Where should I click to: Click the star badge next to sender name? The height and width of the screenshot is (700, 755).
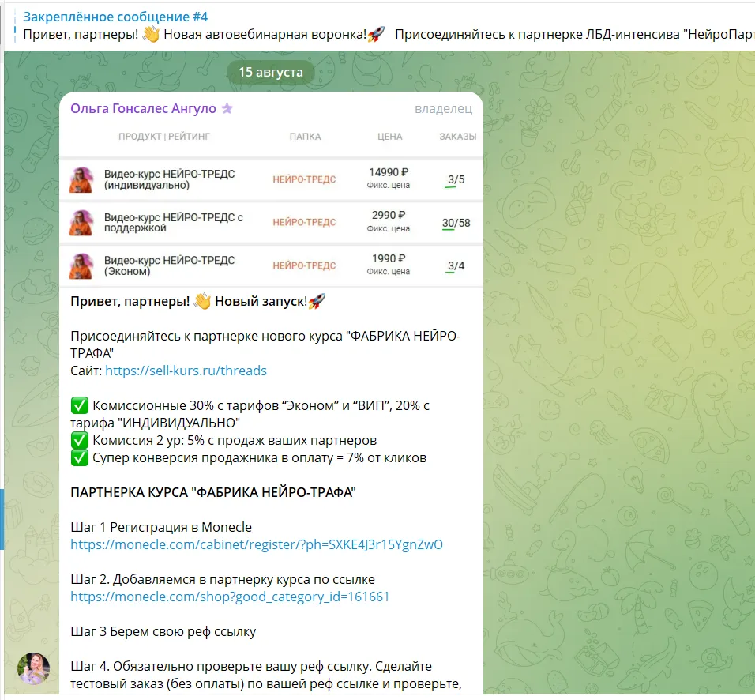click(x=227, y=108)
